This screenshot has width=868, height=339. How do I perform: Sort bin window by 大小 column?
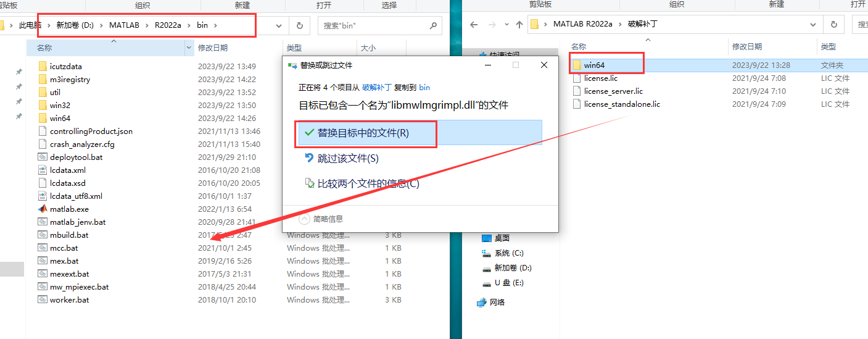368,48
